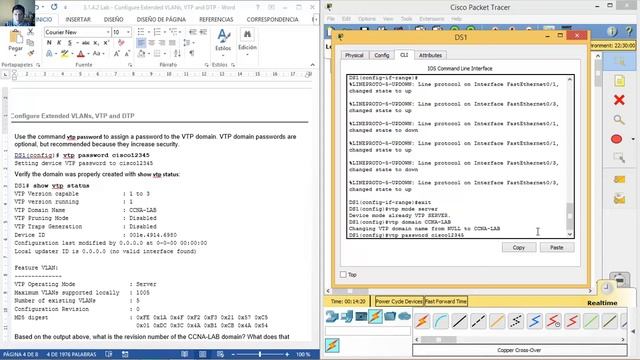Image resolution: width=640 pixels, height=360 pixels.
Task: Open the numbered list dropdown arrow
Action: [164, 32]
